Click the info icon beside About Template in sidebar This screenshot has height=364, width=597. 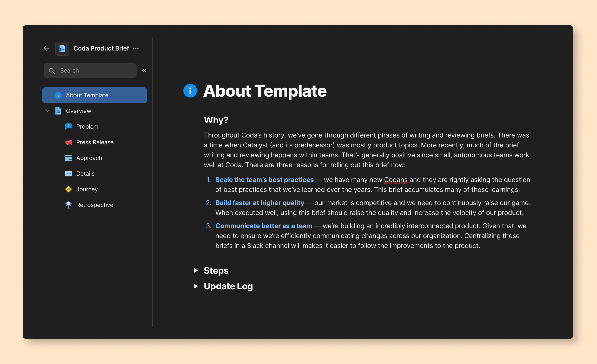58,95
